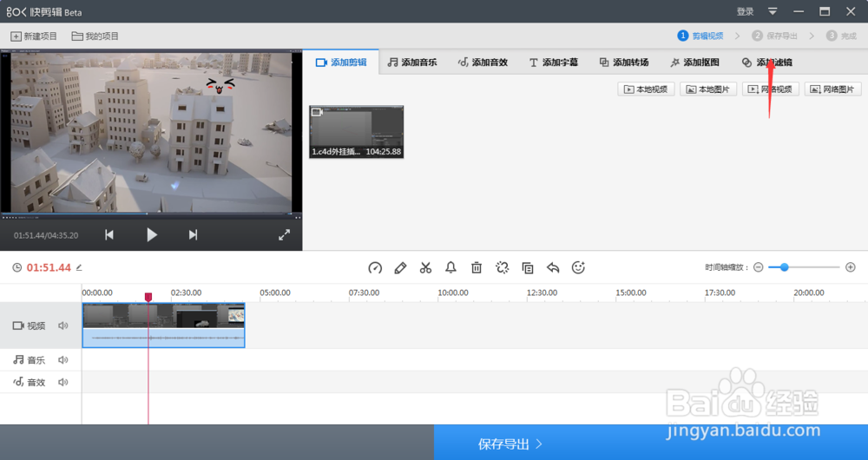Open the speed adjustment tool icon
868x460 pixels.
375,268
